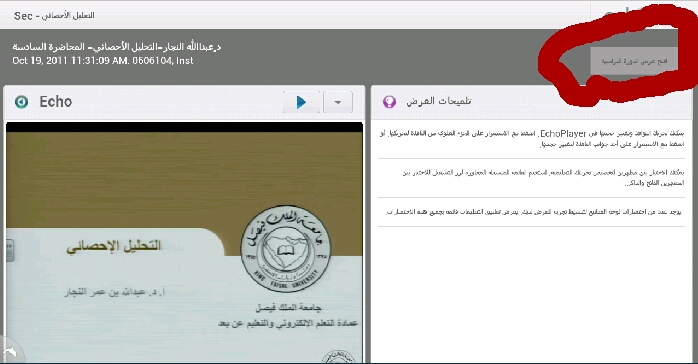Screen dimensions: 698x364
Task: Click the third hint about keyboard shortcuts
Action: [x=534, y=212]
